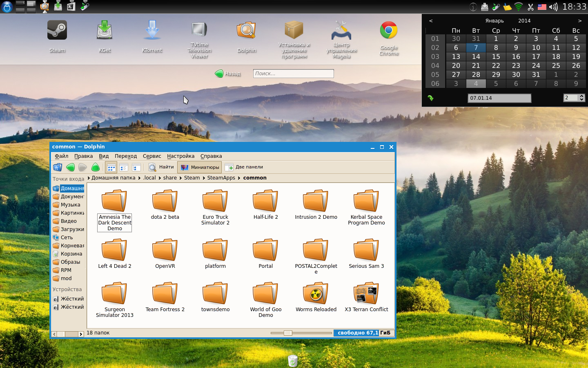Open the Файл menu
Screen dimensions: 588x368
62,156
